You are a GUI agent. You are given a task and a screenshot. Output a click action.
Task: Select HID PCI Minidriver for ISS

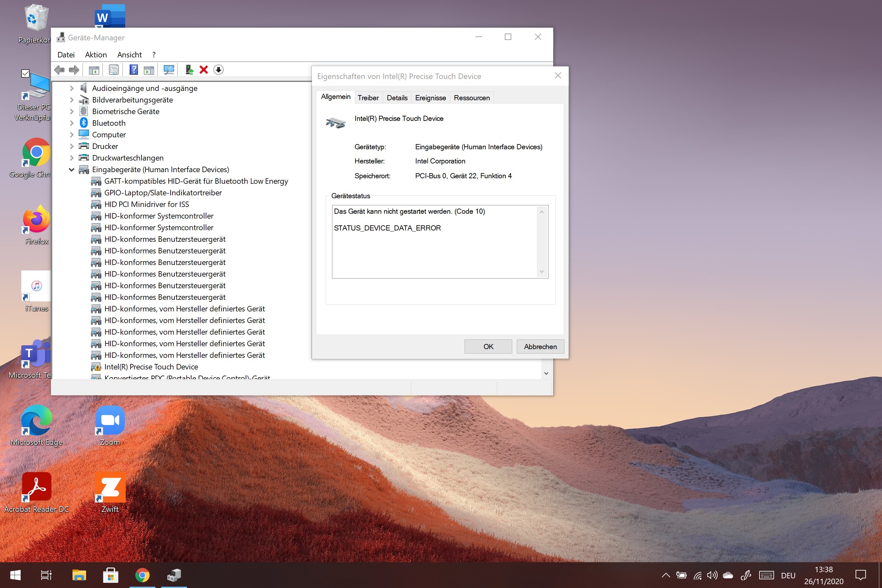coord(147,204)
